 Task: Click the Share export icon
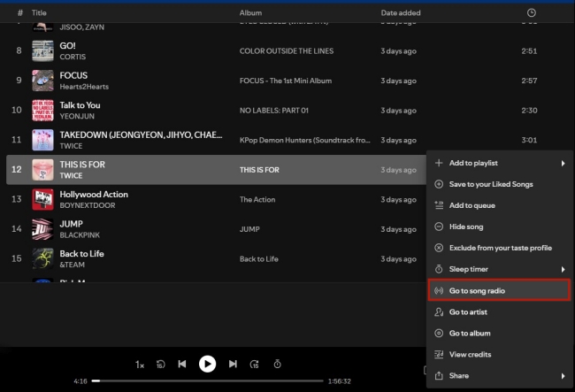coord(439,376)
